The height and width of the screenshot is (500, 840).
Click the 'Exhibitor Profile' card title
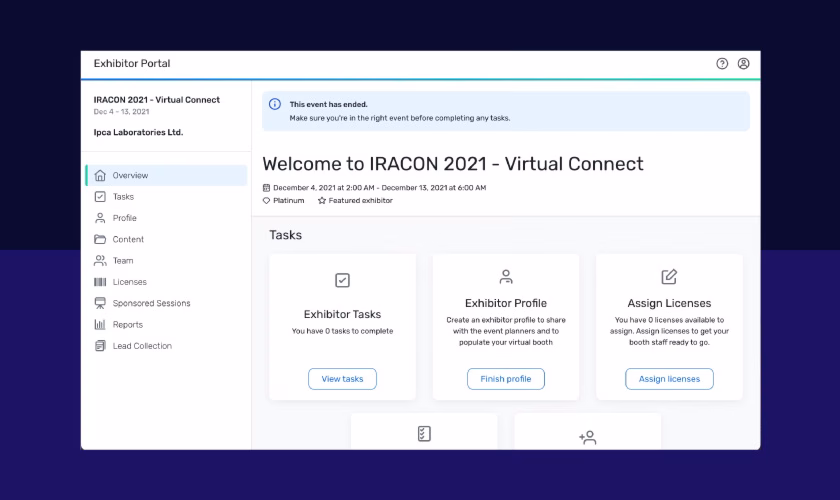point(506,303)
